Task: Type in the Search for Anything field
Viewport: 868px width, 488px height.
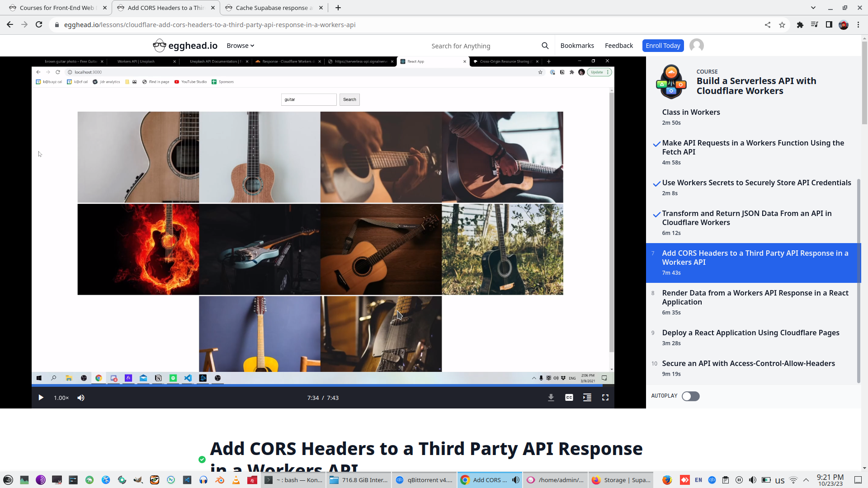Action: 484,46
